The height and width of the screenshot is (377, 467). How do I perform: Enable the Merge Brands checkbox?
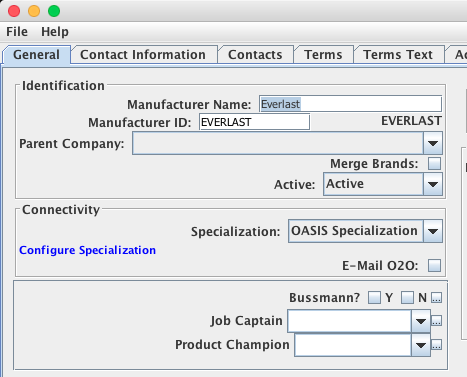tap(434, 164)
